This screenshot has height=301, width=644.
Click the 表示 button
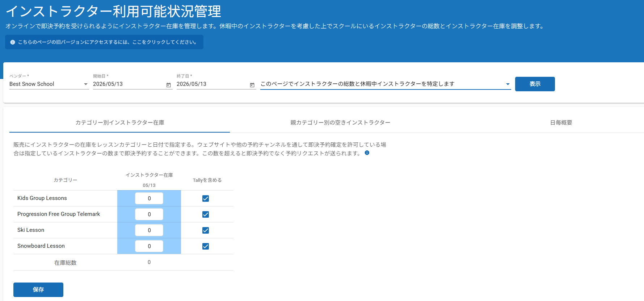pos(535,84)
